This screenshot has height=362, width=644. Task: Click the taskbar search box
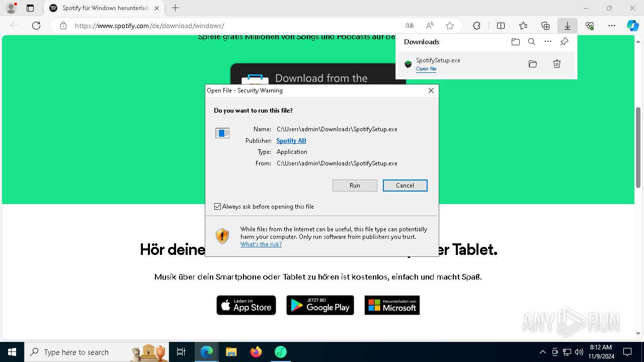[x=97, y=352]
